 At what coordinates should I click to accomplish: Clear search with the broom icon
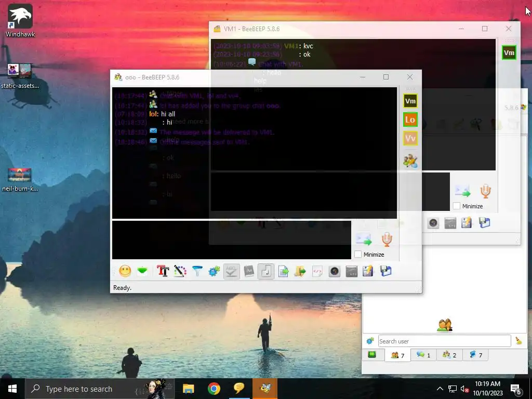(518, 341)
